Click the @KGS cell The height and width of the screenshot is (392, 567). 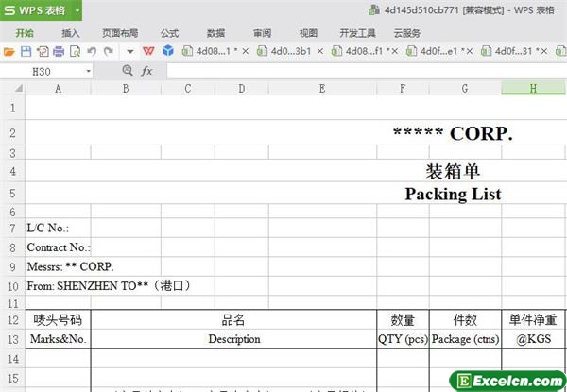(533, 339)
